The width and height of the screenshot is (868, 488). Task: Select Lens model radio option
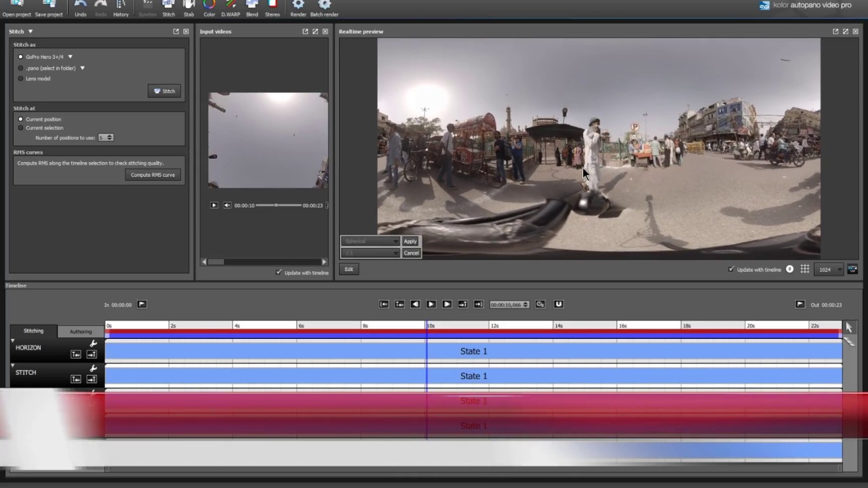[x=20, y=79]
